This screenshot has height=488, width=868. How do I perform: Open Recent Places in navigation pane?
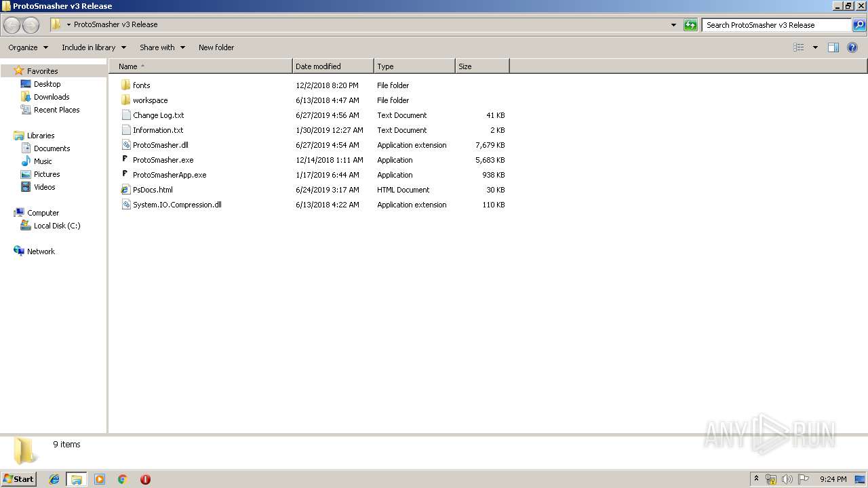(x=56, y=110)
